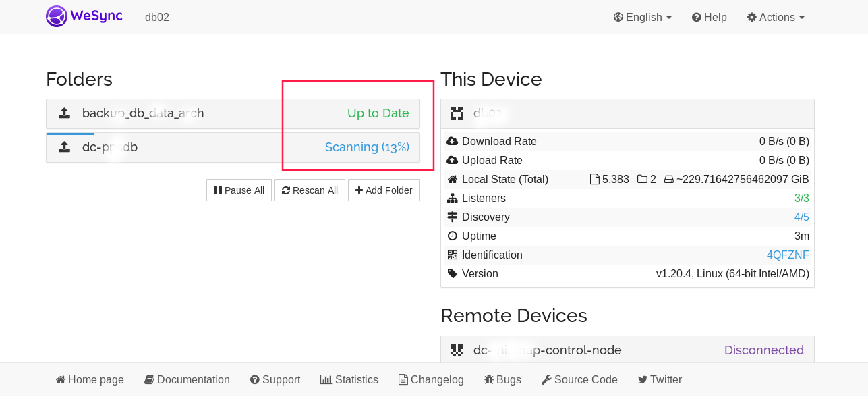Image resolution: width=868 pixels, height=397 pixels.
Task: Pause all folders with Pause All
Action: pyautogui.click(x=239, y=190)
